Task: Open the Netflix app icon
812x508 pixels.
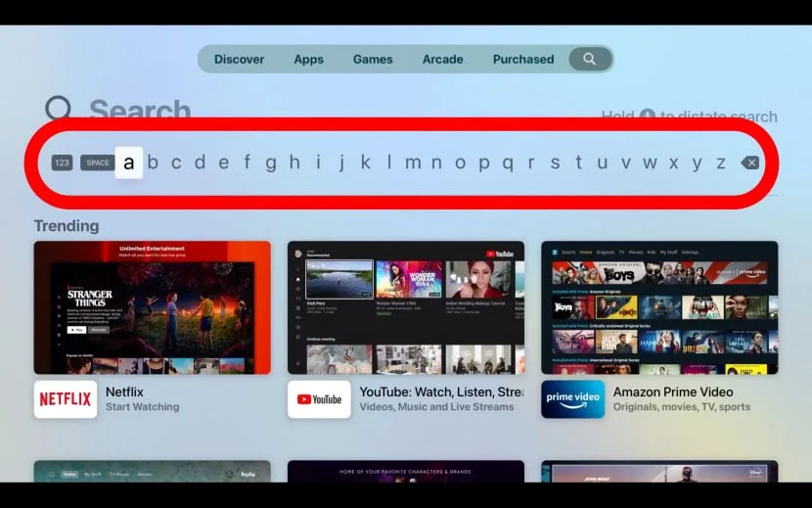Action: [x=66, y=399]
